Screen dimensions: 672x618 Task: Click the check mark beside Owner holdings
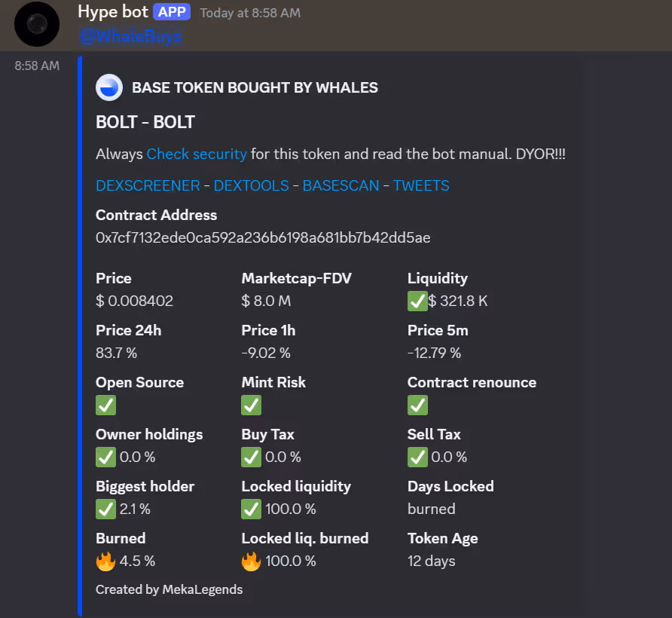coord(105,457)
